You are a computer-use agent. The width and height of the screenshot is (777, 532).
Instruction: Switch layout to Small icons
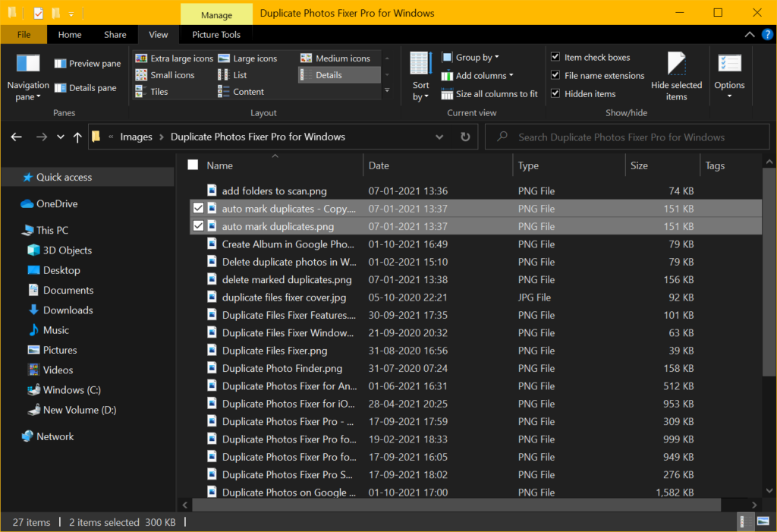click(x=165, y=75)
